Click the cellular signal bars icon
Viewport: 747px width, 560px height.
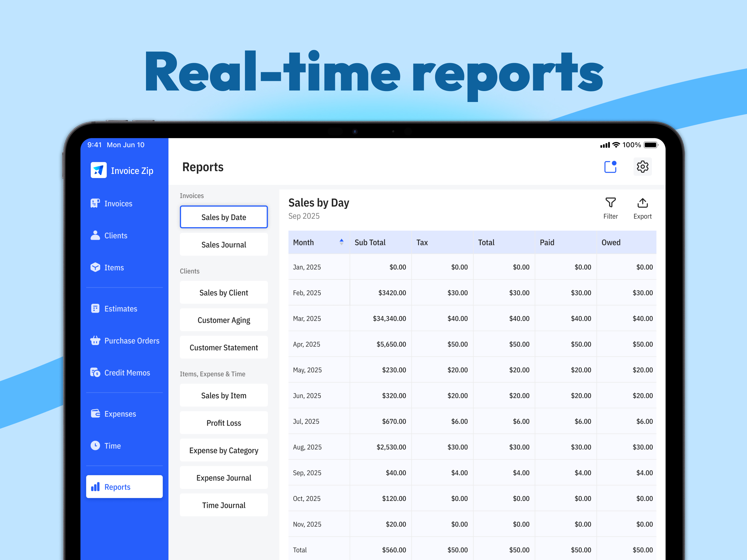[x=605, y=145]
